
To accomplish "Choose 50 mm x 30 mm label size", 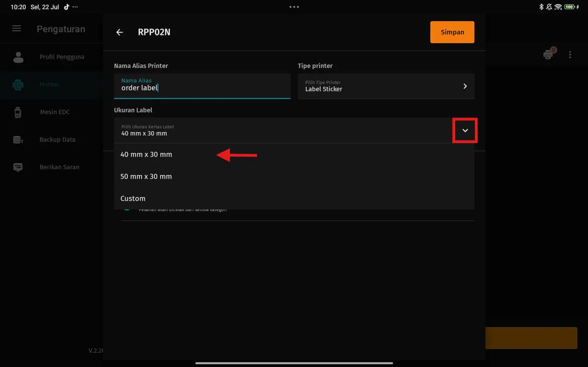I will pos(146,177).
